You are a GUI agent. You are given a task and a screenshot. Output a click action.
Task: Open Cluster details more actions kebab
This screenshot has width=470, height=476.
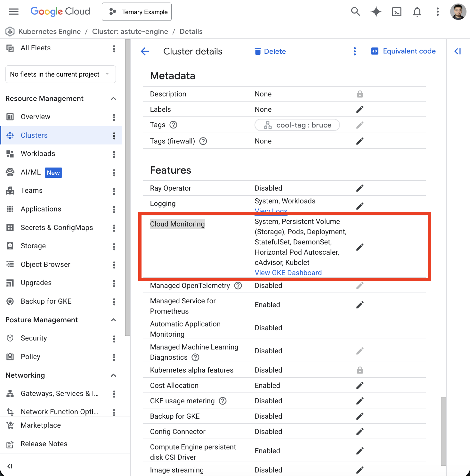355,51
